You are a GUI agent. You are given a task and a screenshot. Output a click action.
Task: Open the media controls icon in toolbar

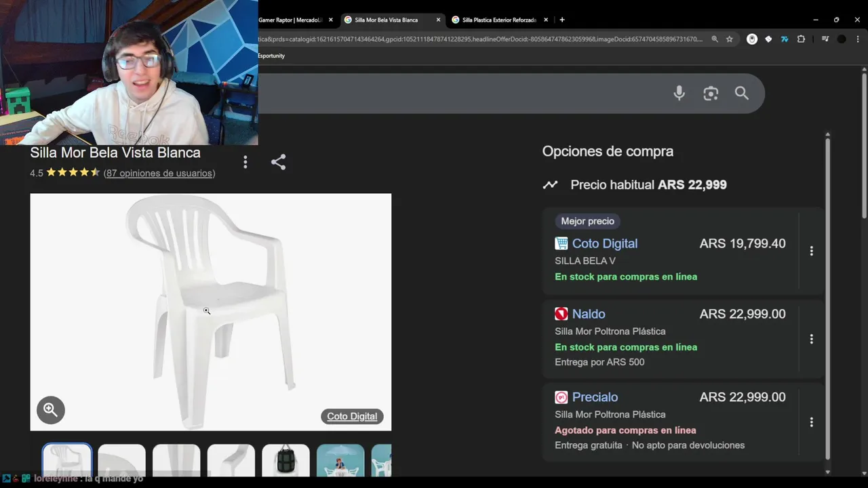825,39
